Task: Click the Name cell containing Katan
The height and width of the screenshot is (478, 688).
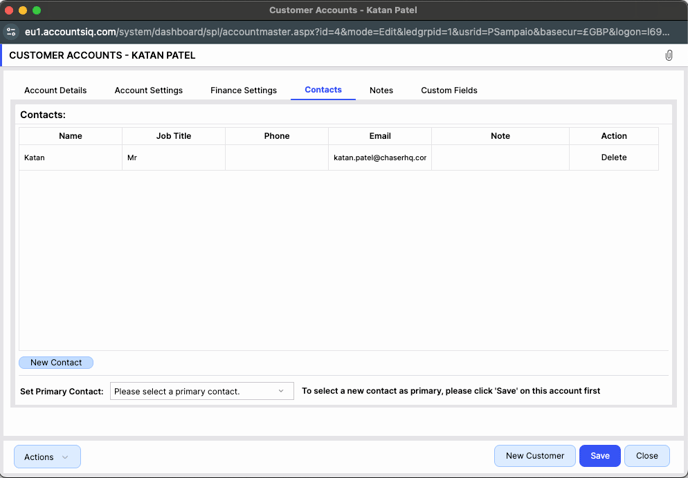Action: 71,158
